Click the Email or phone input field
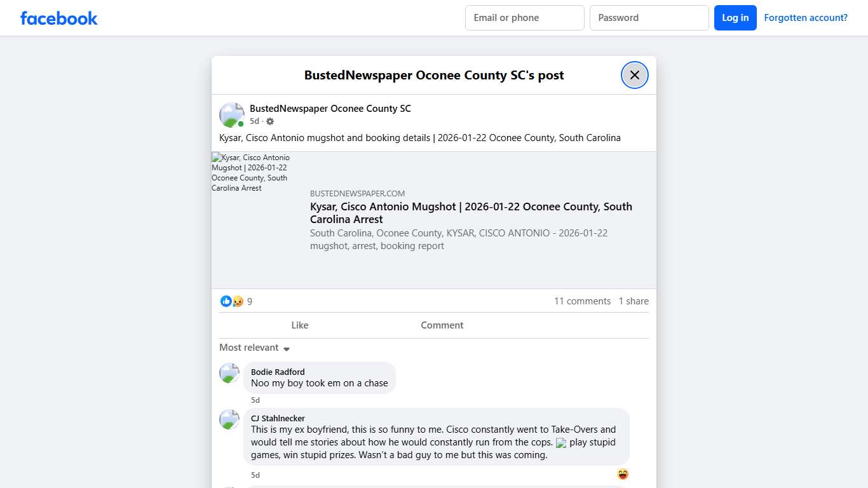This screenshot has width=868, height=488. pyautogui.click(x=524, y=18)
